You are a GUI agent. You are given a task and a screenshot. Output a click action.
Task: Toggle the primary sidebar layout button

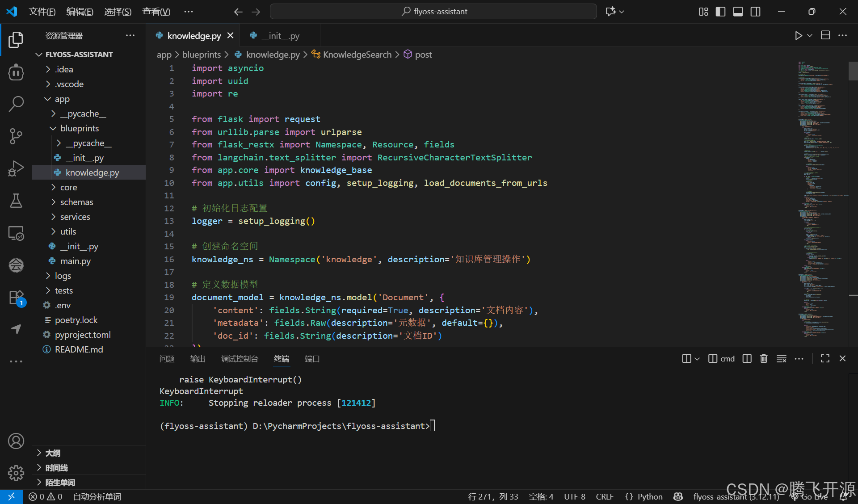(x=720, y=12)
